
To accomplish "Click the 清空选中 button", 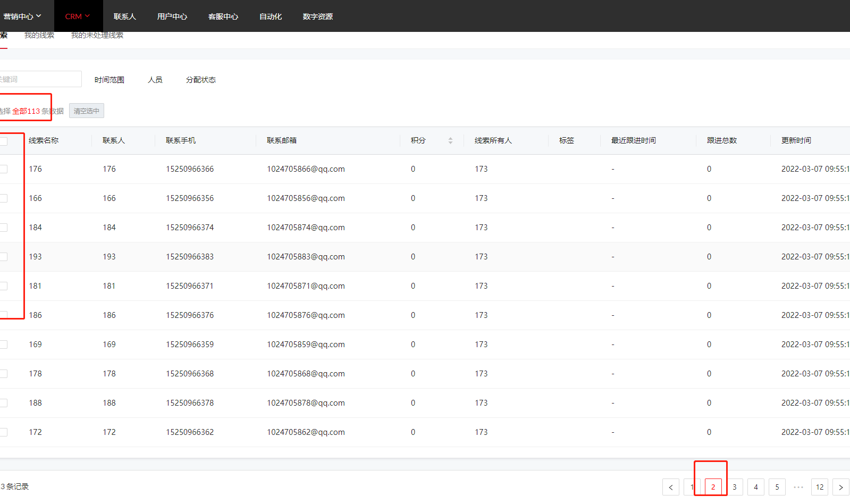I will coord(87,111).
